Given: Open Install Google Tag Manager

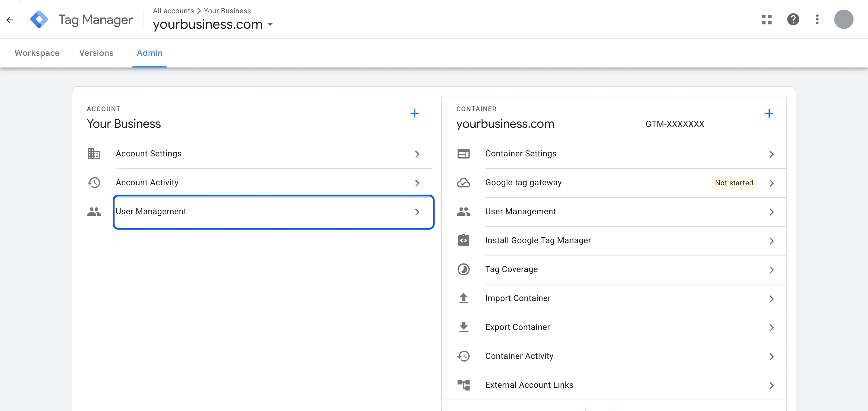Looking at the screenshot, I should tap(635, 240).
